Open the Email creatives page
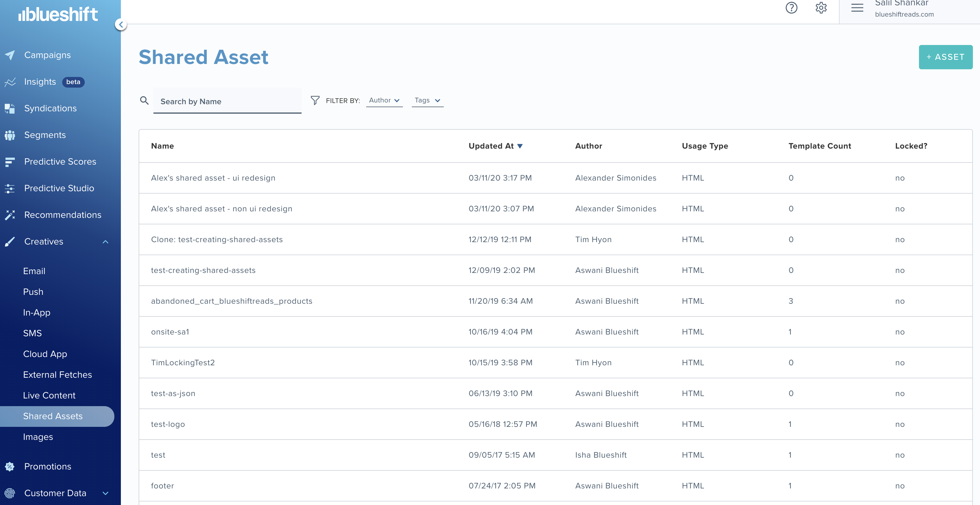This screenshot has height=505, width=980. pos(34,271)
